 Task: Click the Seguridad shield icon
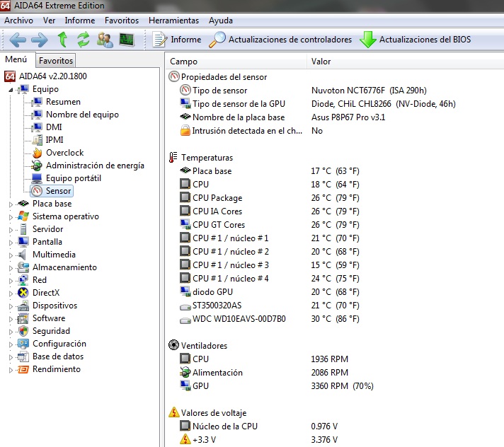(23, 331)
